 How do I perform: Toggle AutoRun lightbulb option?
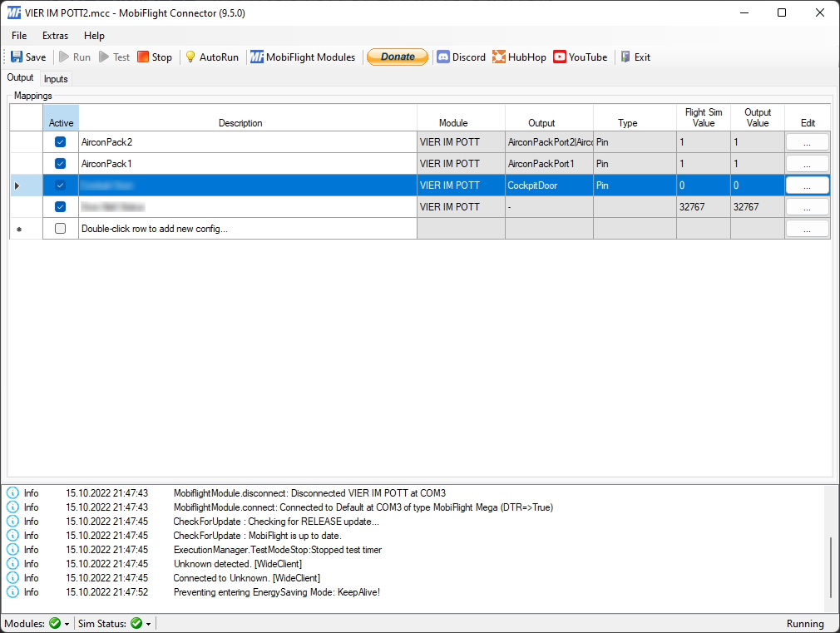click(x=190, y=57)
